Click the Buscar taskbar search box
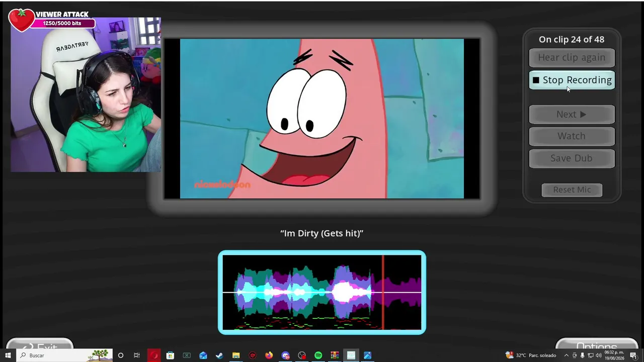Image resolution: width=644 pixels, height=362 pixels. (x=64, y=355)
